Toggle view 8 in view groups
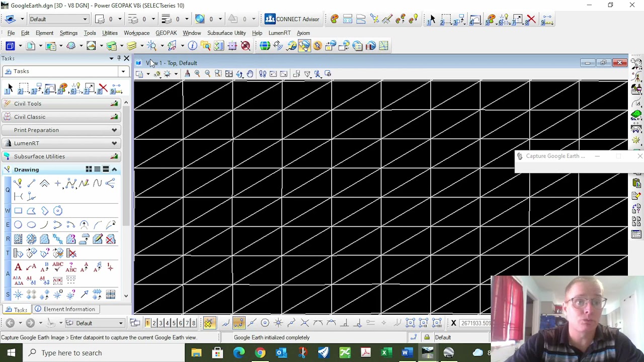 point(193,323)
